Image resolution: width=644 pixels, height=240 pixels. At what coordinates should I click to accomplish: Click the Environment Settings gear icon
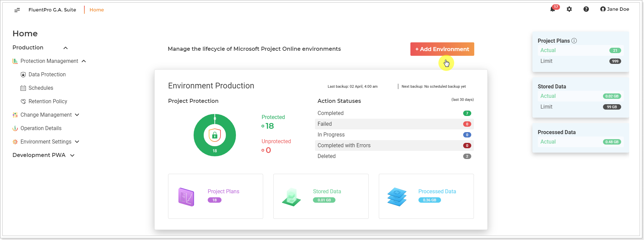[x=15, y=142]
